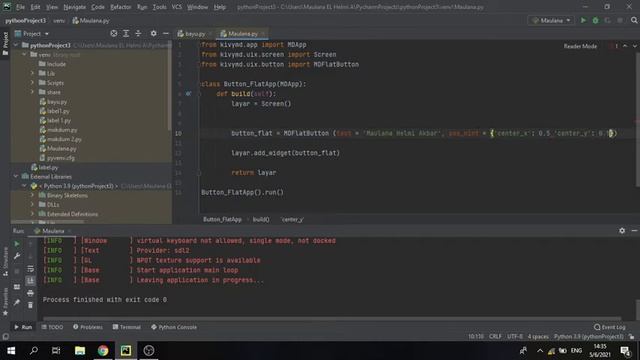Open the Event Log
Viewport: 640px width, 360px height.
pyautogui.click(x=610, y=327)
